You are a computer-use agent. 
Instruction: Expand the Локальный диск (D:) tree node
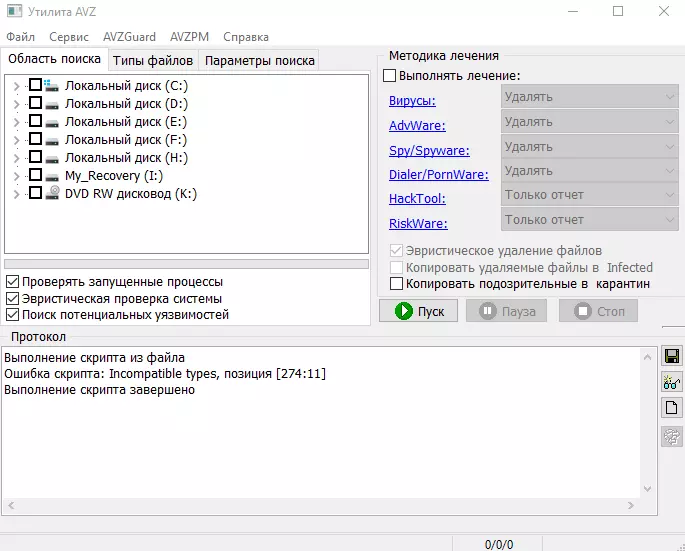point(17,104)
